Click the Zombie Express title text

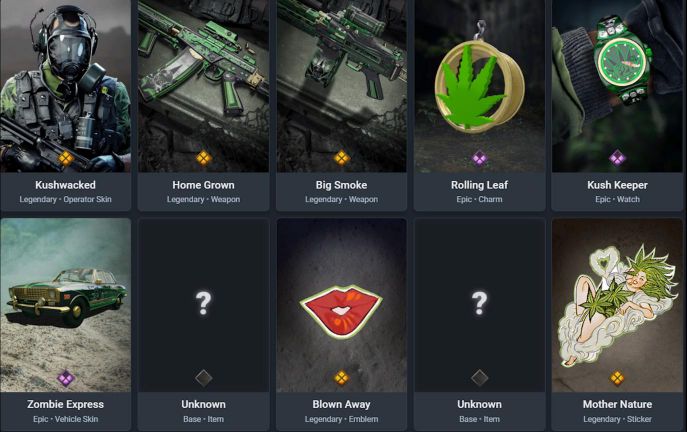tap(65, 404)
